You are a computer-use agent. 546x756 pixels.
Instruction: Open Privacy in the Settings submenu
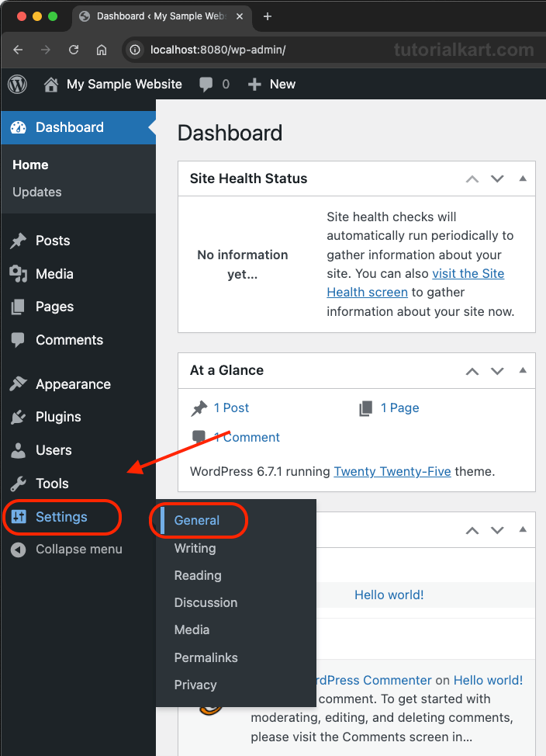pyautogui.click(x=195, y=685)
